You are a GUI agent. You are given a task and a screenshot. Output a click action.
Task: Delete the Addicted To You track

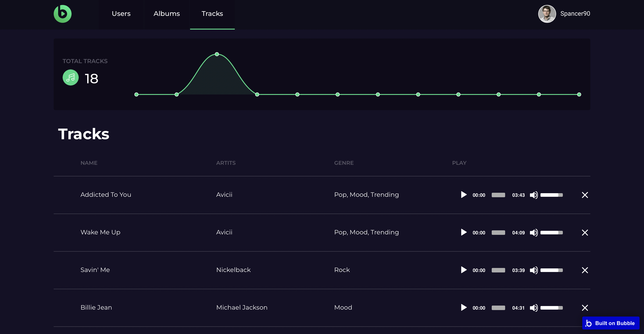585,195
